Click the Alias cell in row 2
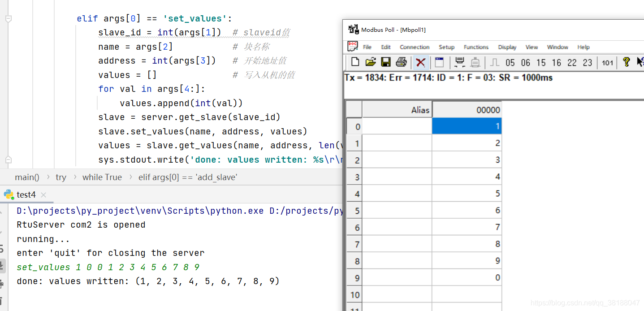Image resolution: width=644 pixels, height=311 pixels. 397,160
